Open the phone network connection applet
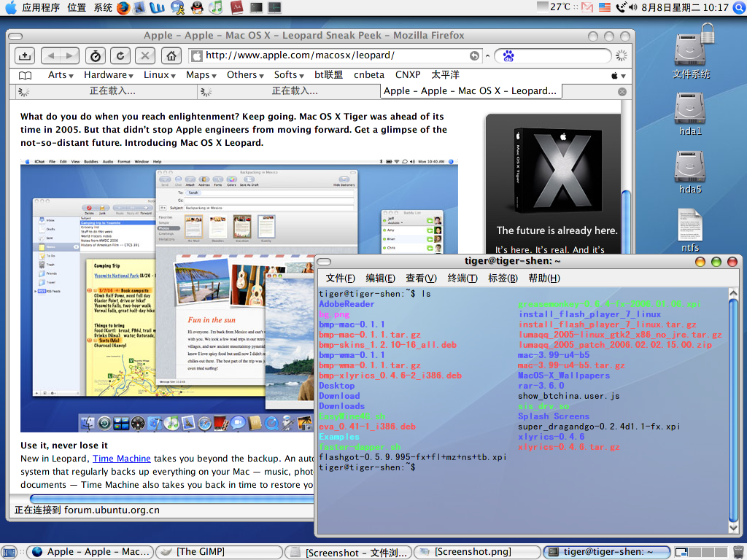This screenshot has width=747, height=560. click(621, 7)
